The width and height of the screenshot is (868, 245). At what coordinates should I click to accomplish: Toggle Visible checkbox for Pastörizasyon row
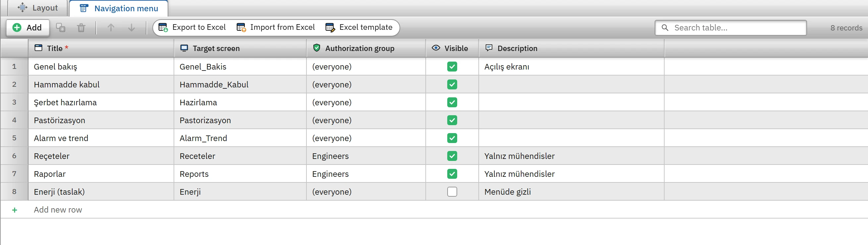(x=452, y=120)
